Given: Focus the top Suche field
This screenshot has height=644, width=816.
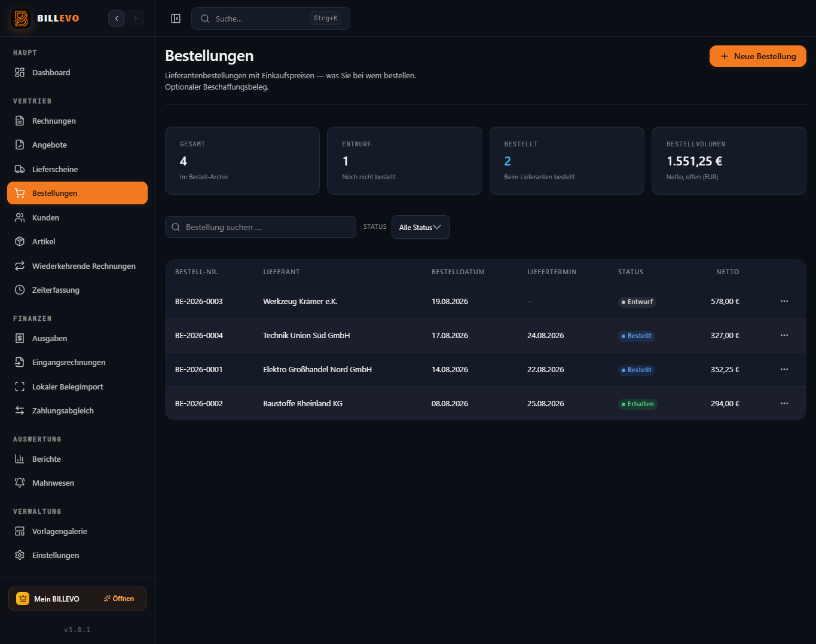Looking at the screenshot, I should (x=271, y=19).
